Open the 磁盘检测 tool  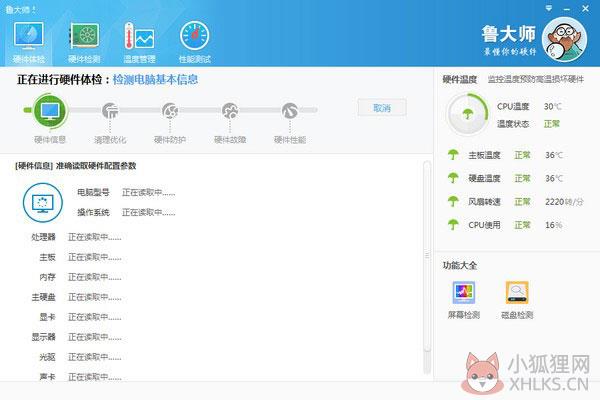(x=517, y=300)
